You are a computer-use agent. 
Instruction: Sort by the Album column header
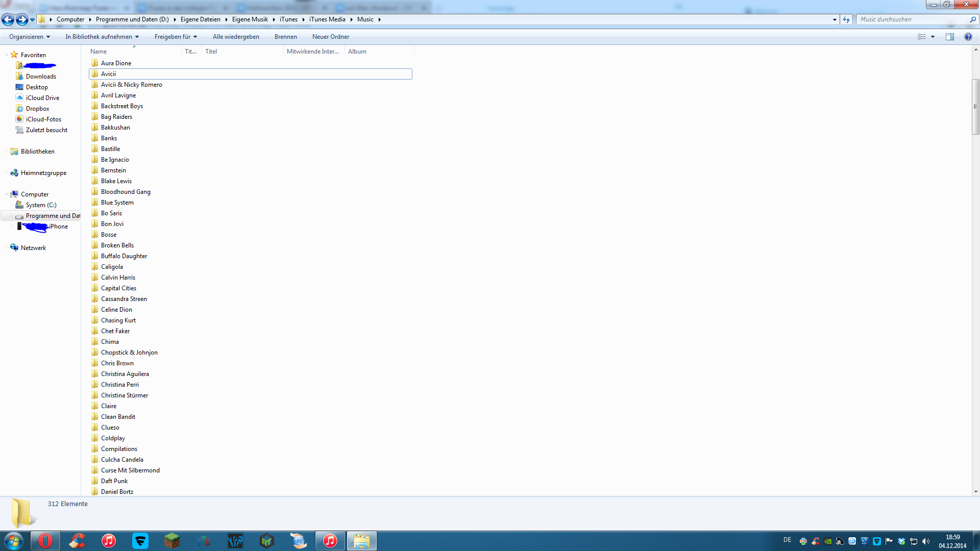point(380,52)
